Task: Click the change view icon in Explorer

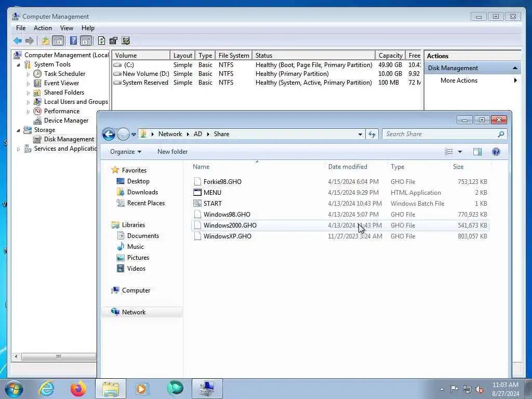Action: [x=448, y=152]
